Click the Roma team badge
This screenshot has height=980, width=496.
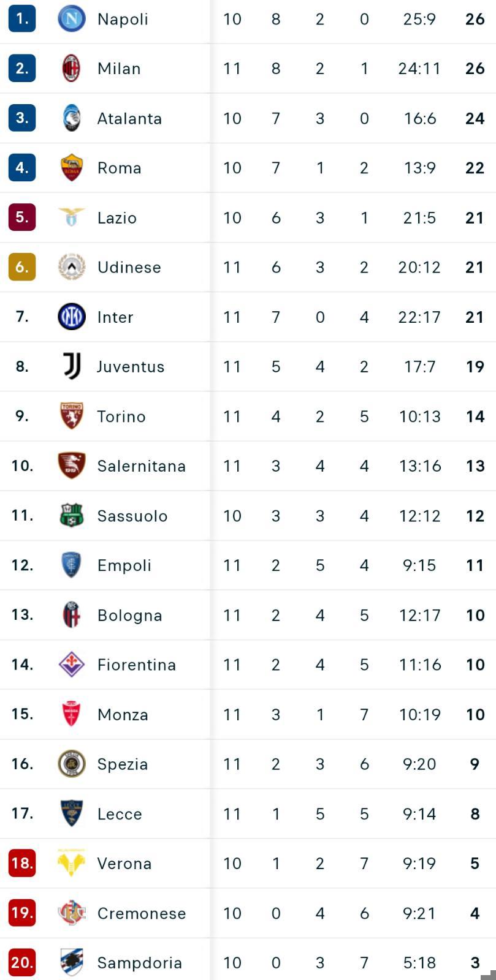pyautogui.click(x=72, y=168)
